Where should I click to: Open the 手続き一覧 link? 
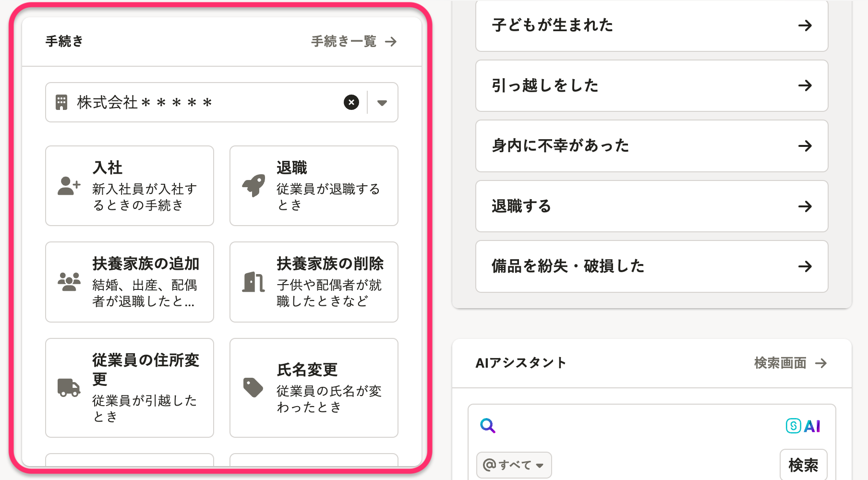click(x=354, y=42)
